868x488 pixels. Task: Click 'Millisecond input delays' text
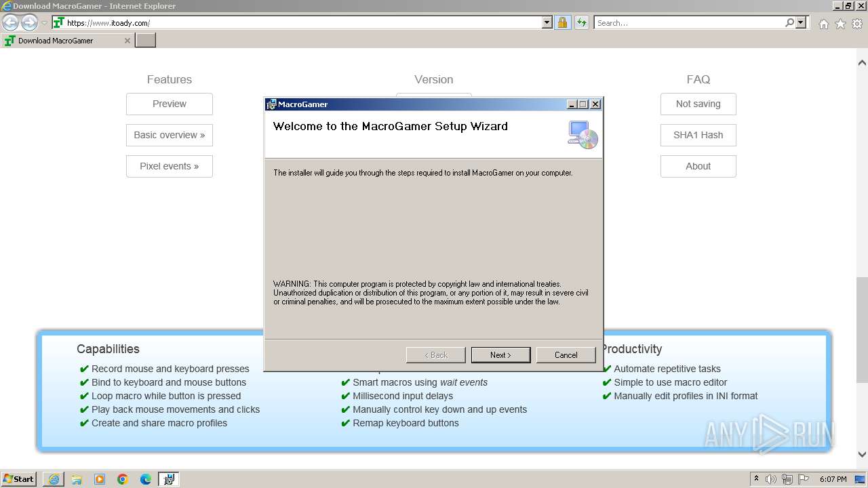[403, 396]
